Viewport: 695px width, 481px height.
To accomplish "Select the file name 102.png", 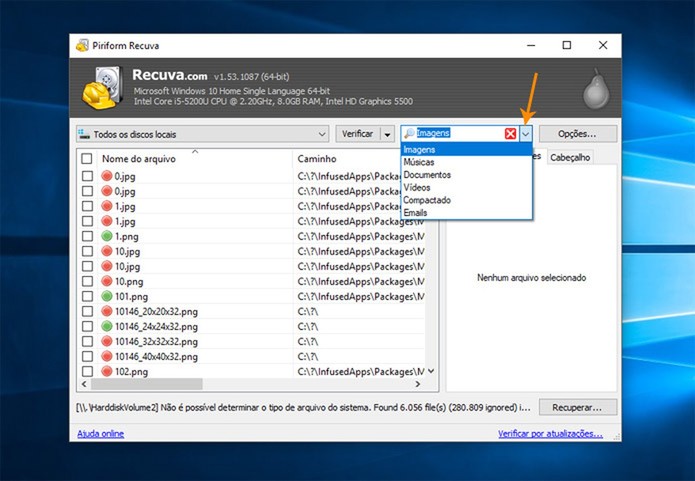I will [x=131, y=372].
